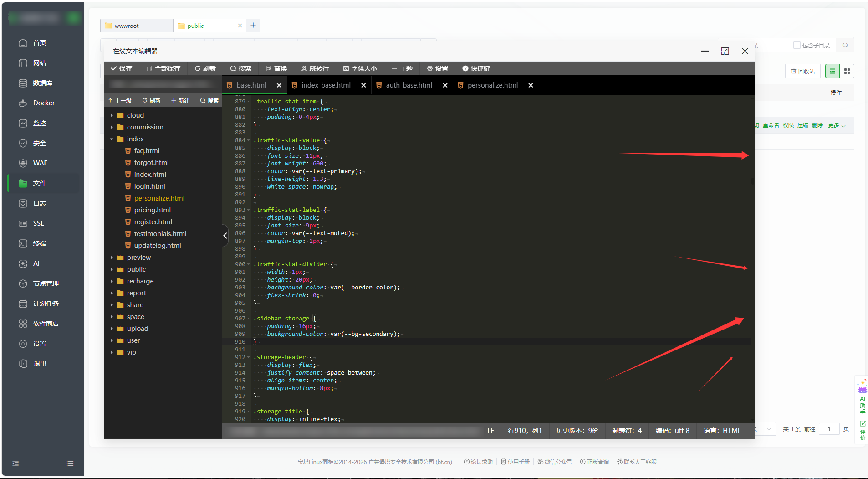Click 新建 in the file tree toolbar
This screenshot has width=868, height=479.
(x=180, y=100)
